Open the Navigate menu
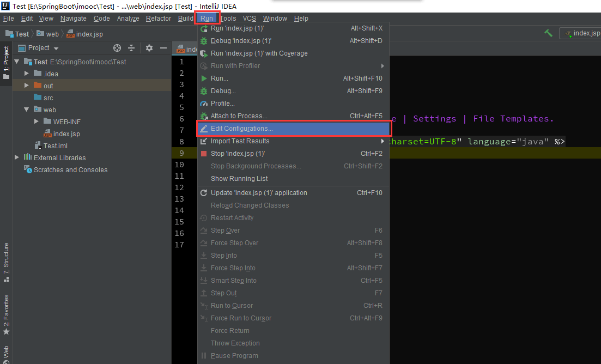 (x=73, y=19)
